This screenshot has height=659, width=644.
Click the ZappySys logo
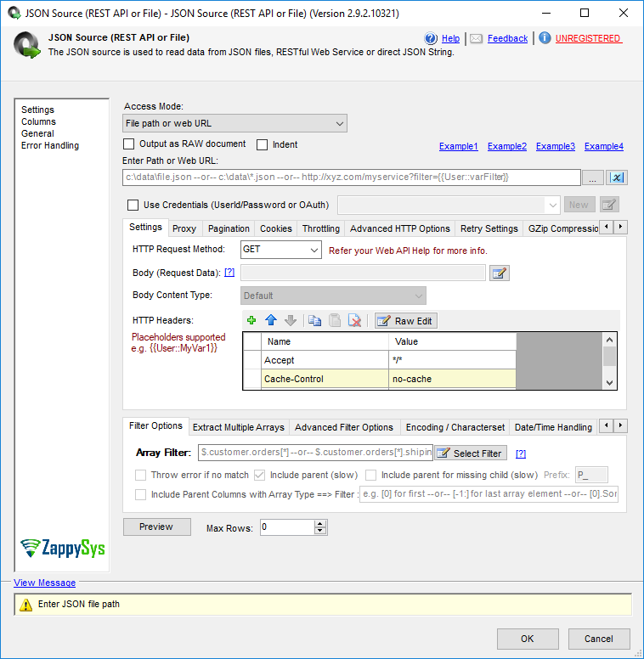click(x=63, y=549)
